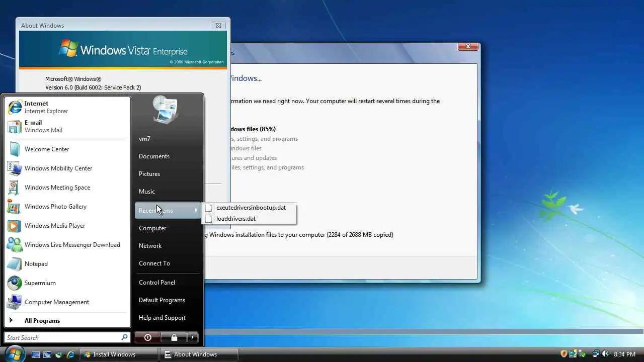Viewport: 644px width, 362px height.
Task: Open Pictures from Start menu
Action: click(x=168, y=174)
